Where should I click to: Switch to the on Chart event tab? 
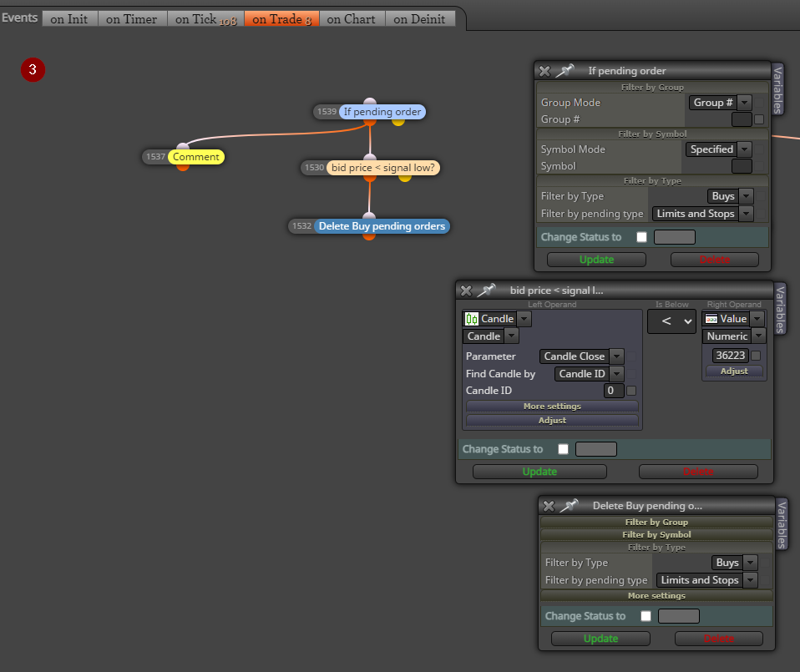352,19
